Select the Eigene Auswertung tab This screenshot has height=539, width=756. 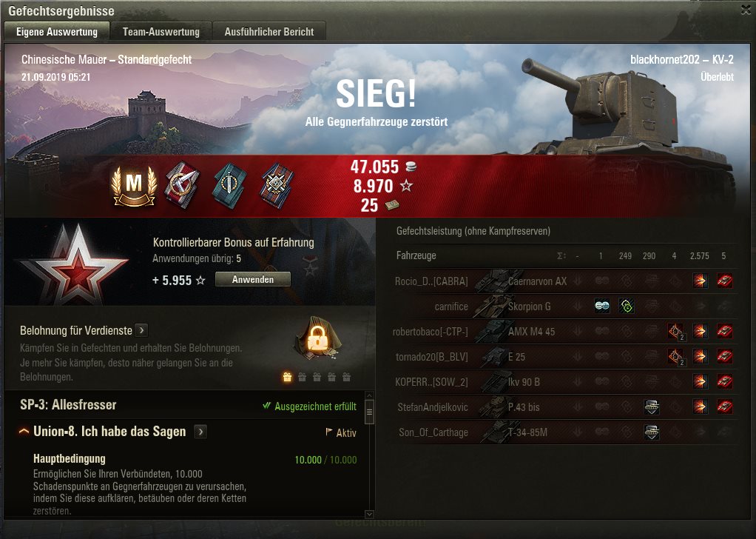pyautogui.click(x=57, y=32)
